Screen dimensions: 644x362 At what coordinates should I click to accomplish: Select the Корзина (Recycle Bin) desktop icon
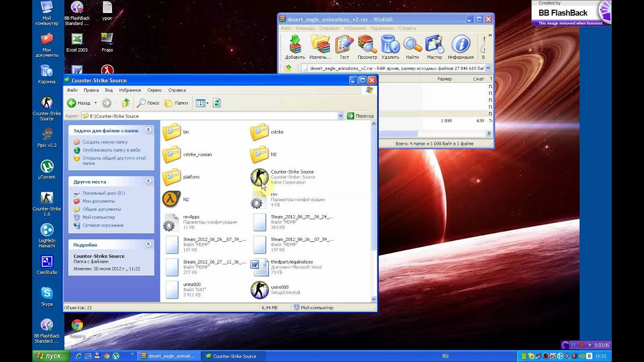click(x=47, y=74)
